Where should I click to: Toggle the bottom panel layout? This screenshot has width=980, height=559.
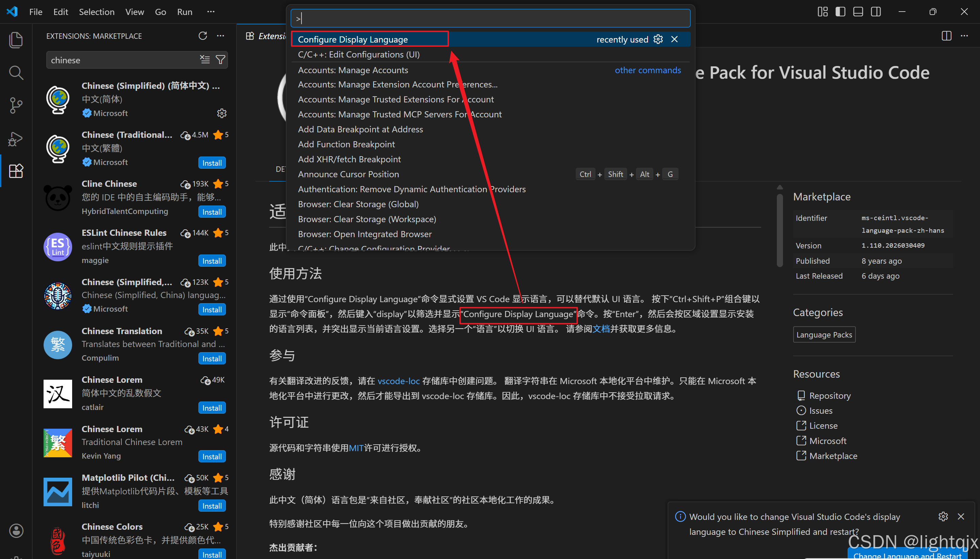coord(858,12)
